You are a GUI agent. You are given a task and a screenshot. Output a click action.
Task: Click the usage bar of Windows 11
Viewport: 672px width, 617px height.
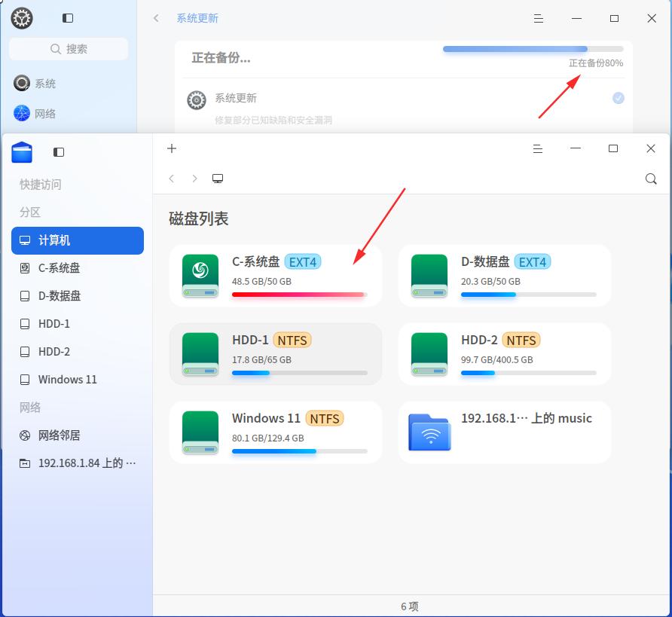pyautogui.click(x=300, y=451)
